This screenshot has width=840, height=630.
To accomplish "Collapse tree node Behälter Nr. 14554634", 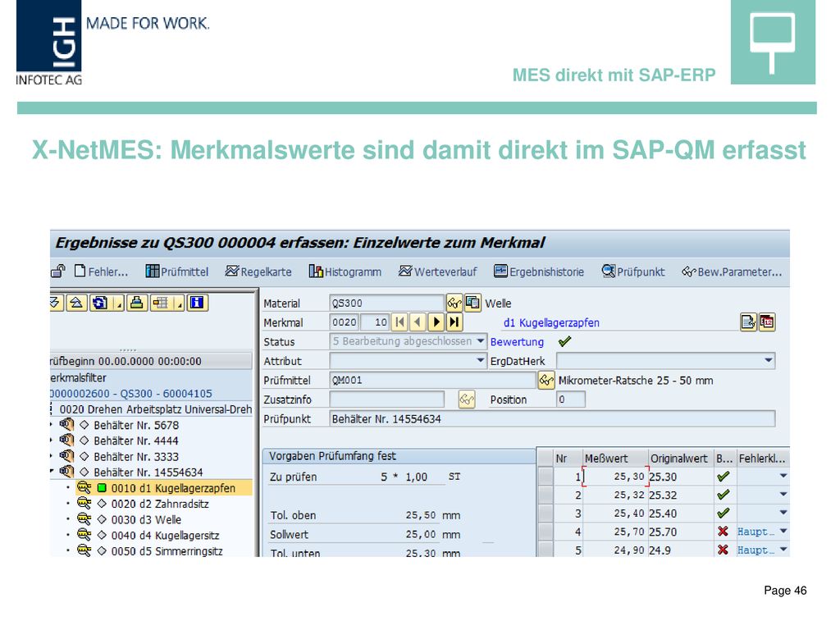I will [x=52, y=472].
